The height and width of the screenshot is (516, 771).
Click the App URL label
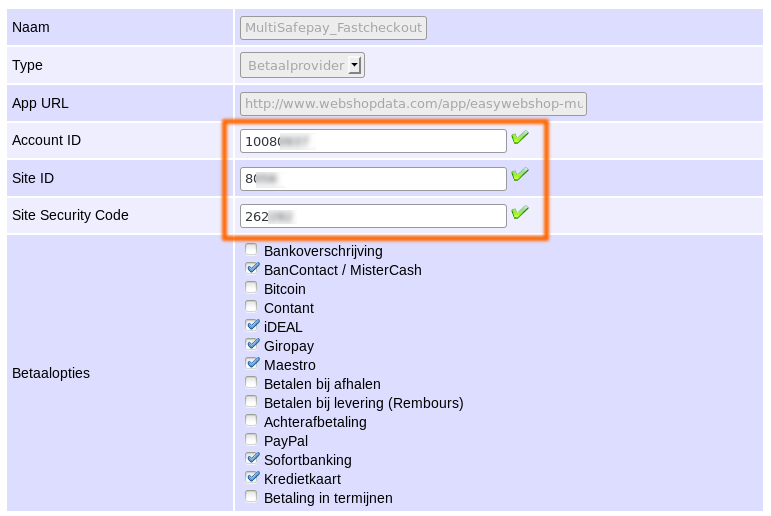coord(40,103)
